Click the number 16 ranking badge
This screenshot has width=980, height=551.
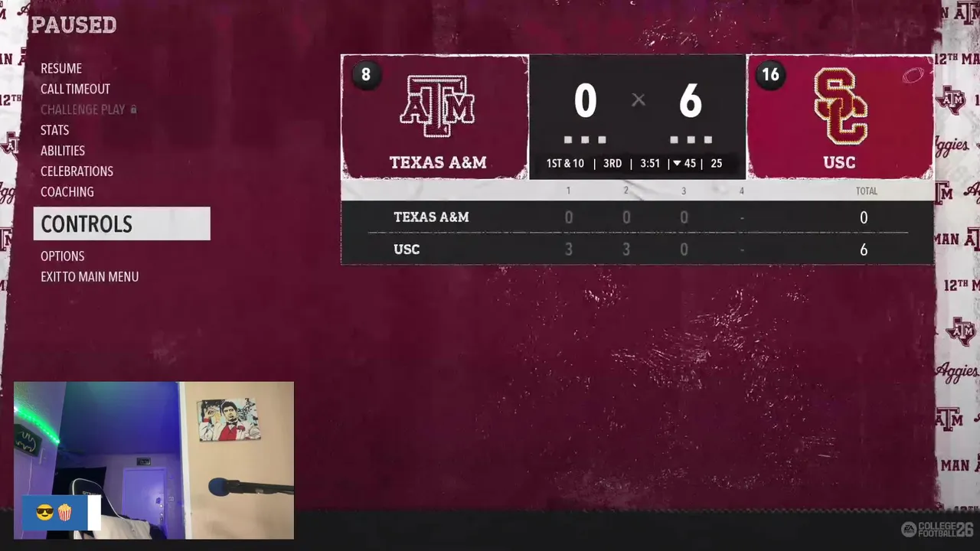tap(770, 74)
